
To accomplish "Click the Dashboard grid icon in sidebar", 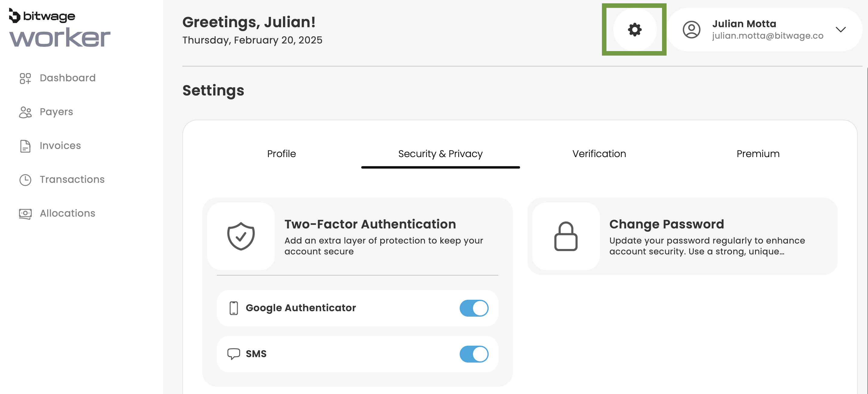I will (x=25, y=78).
